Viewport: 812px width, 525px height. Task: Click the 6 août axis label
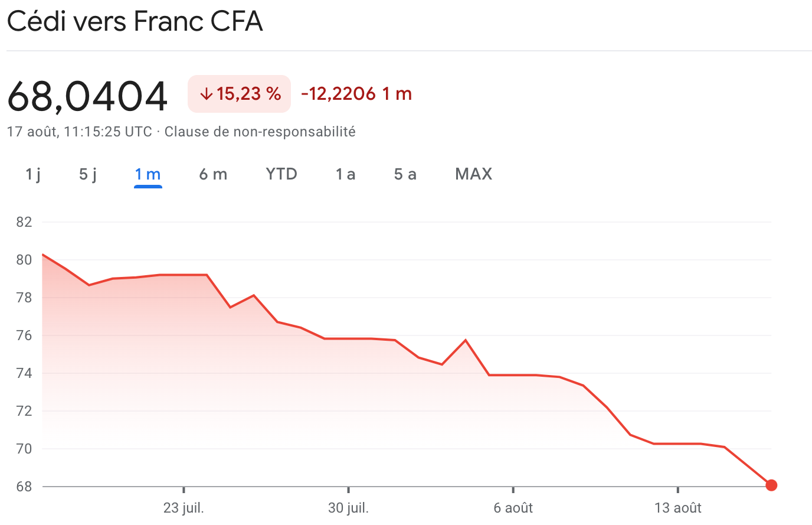click(x=513, y=507)
